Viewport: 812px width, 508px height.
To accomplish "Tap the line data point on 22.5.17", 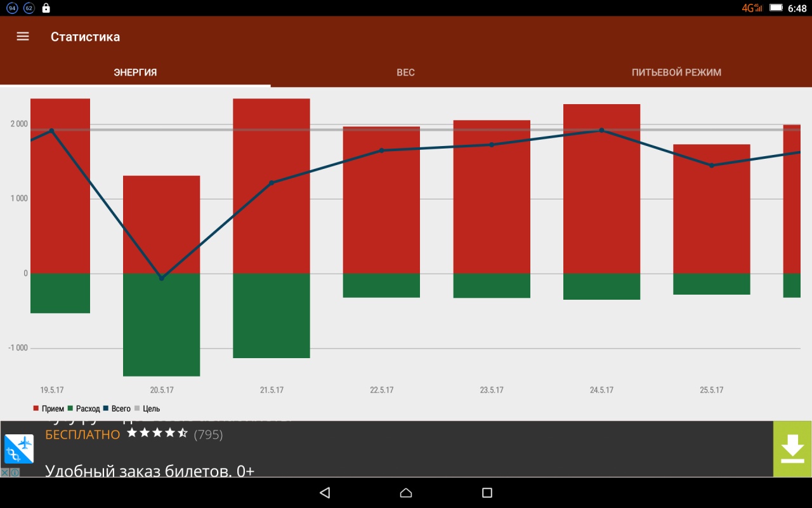I will tap(381, 150).
